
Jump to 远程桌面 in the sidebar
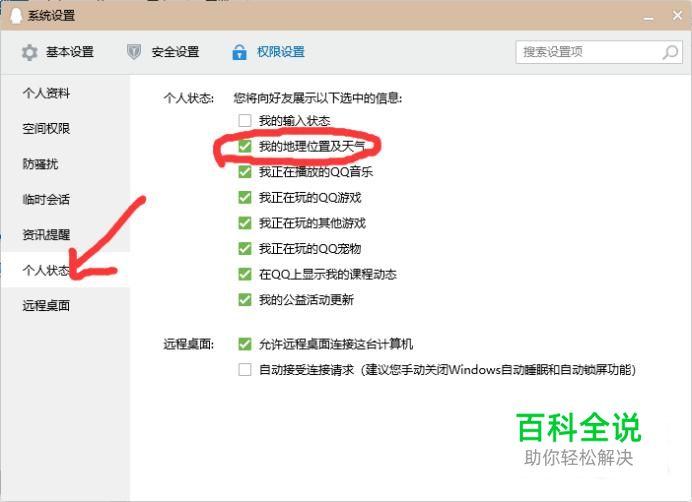tap(65, 305)
